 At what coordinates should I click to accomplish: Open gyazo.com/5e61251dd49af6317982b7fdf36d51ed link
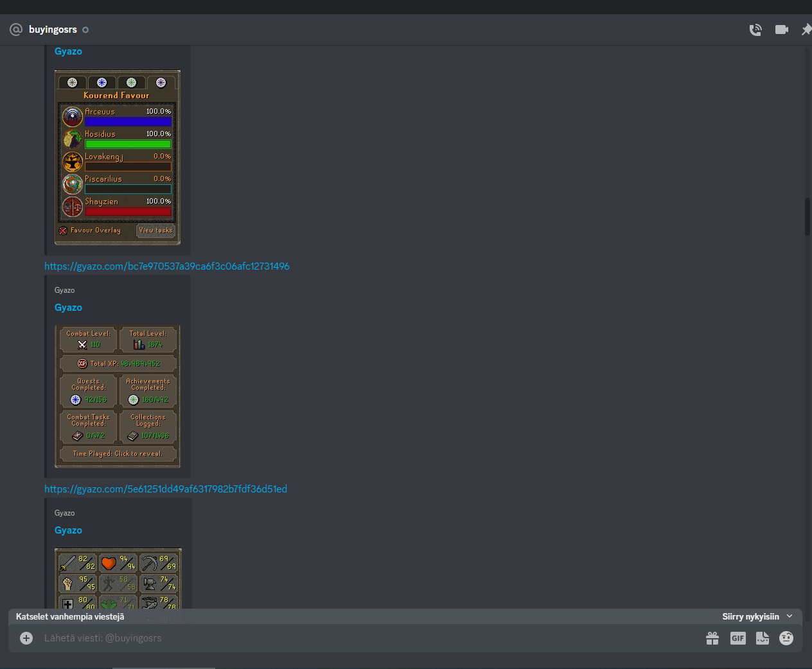166,489
